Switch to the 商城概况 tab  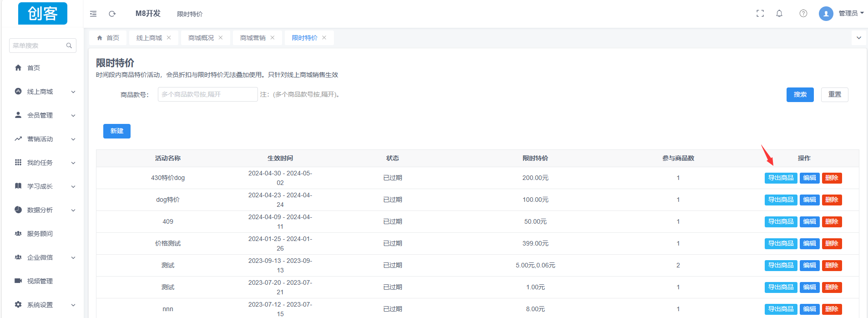pos(201,38)
